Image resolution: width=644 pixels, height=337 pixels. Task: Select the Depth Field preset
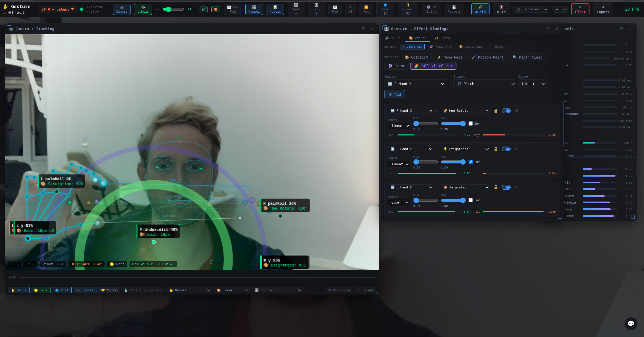click(x=527, y=57)
